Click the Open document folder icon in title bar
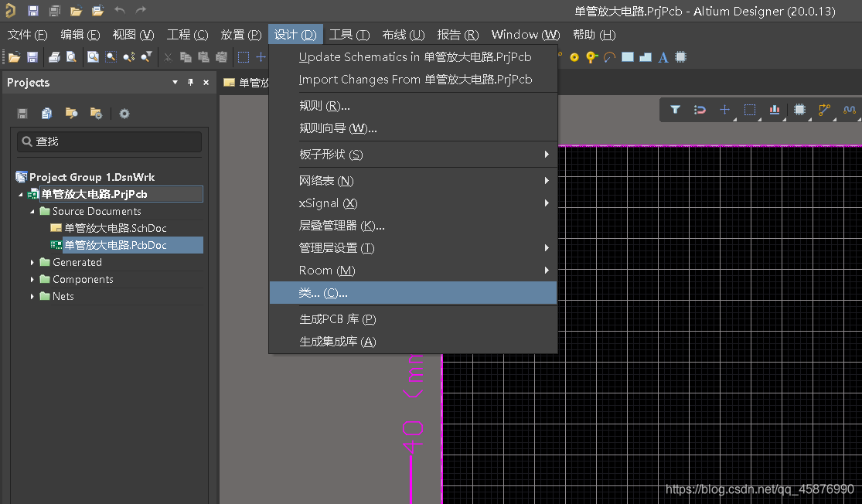The image size is (862, 504). point(77,11)
